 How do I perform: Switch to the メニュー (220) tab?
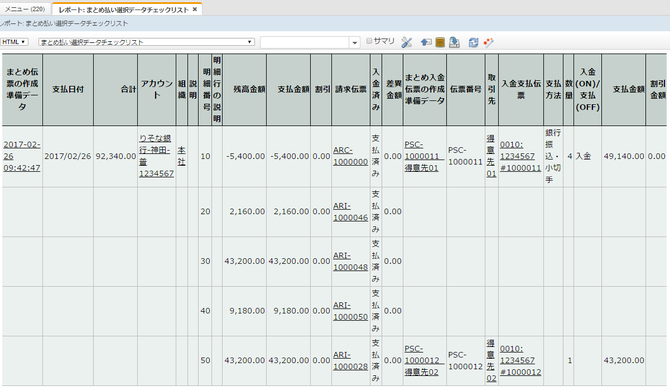[25, 9]
